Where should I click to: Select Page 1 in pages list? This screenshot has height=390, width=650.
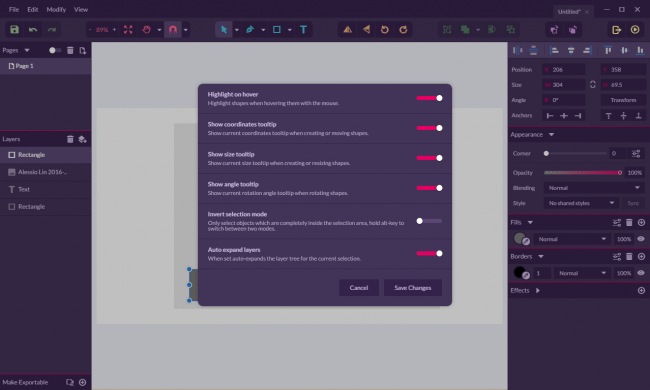tap(46, 66)
